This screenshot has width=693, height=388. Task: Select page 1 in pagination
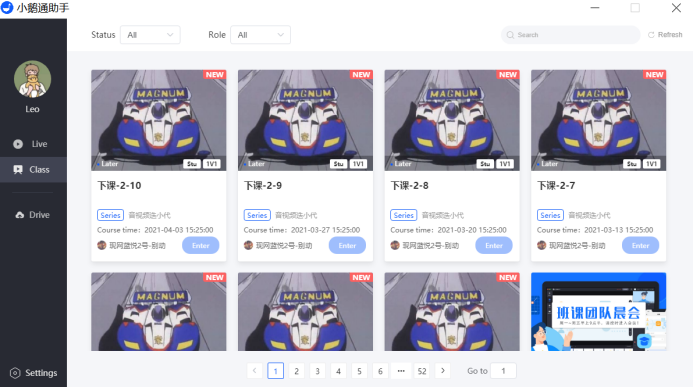pyautogui.click(x=276, y=371)
